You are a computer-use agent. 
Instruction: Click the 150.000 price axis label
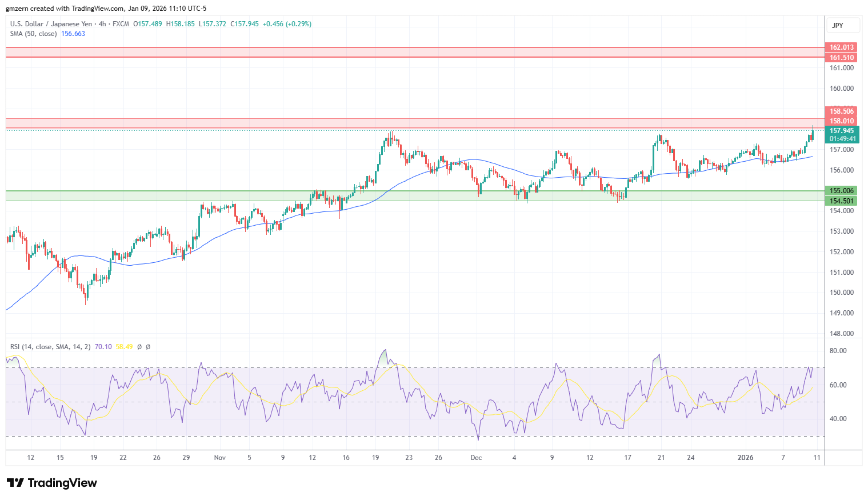click(x=842, y=293)
